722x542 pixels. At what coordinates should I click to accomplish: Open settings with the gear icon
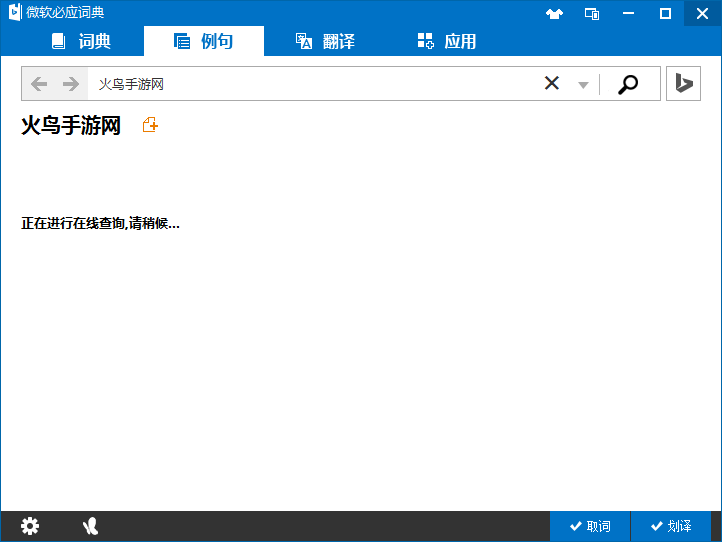tap(30, 526)
